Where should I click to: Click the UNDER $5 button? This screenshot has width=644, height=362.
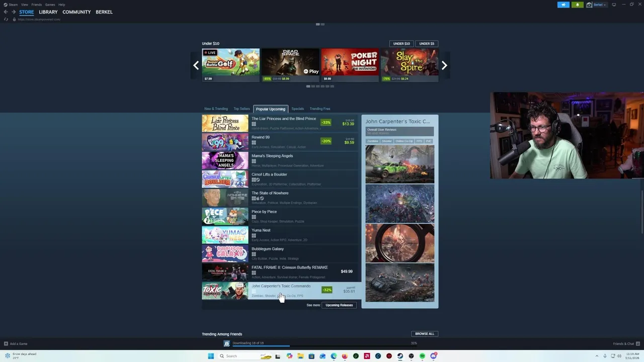[427, 44]
